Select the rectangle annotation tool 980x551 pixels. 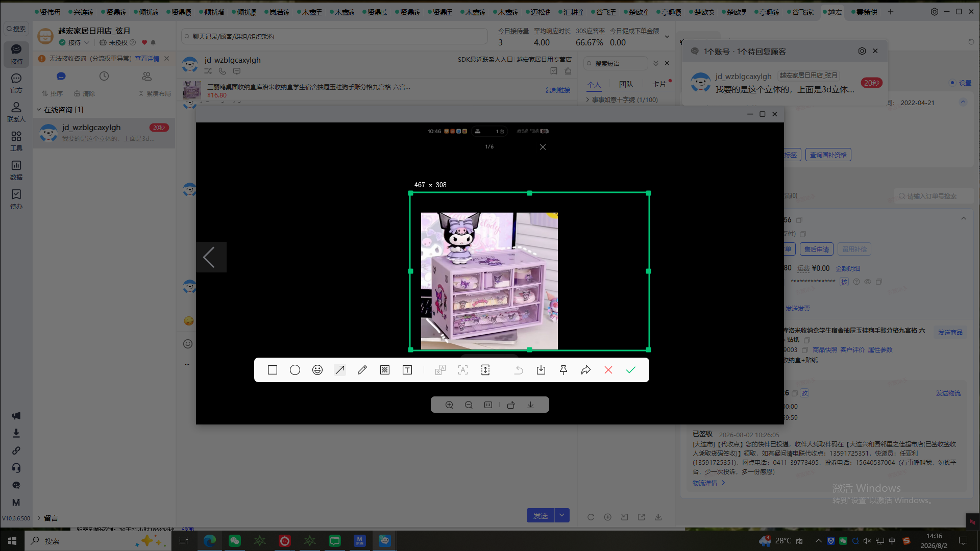point(273,370)
